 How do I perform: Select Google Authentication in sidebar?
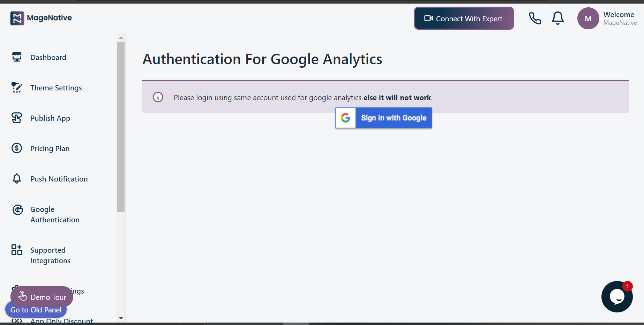pyautogui.click(x=55, y=214)
